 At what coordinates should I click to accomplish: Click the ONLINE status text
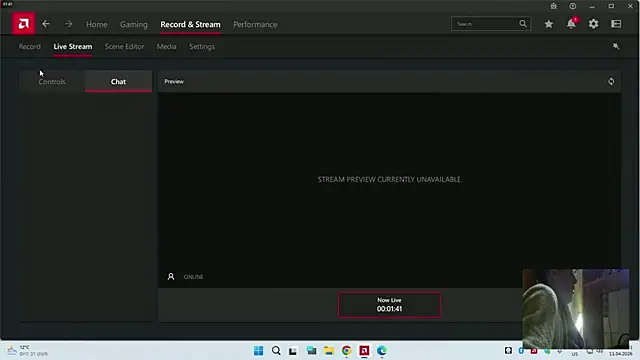point(193,277)
